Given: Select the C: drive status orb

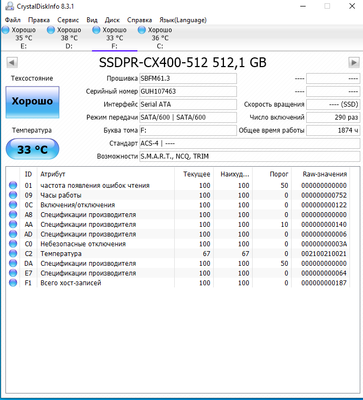Looking at the screenshot, I should click(142, 30).
